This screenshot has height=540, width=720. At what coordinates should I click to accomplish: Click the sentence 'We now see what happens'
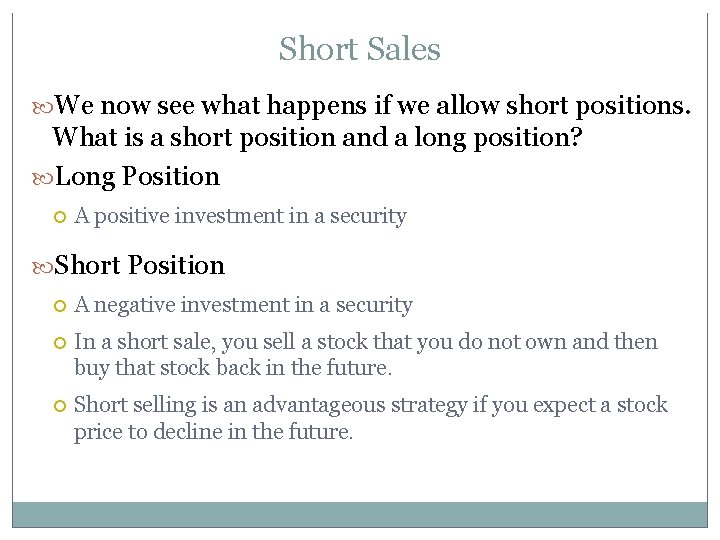[x=372, y=105]
